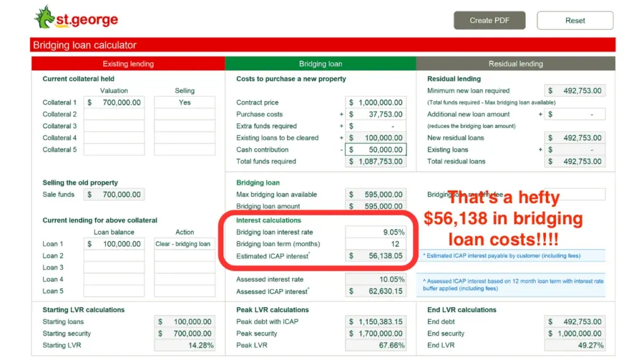
Task: Open the Loan 3 Action dropdown
Action: click(184, 267)
